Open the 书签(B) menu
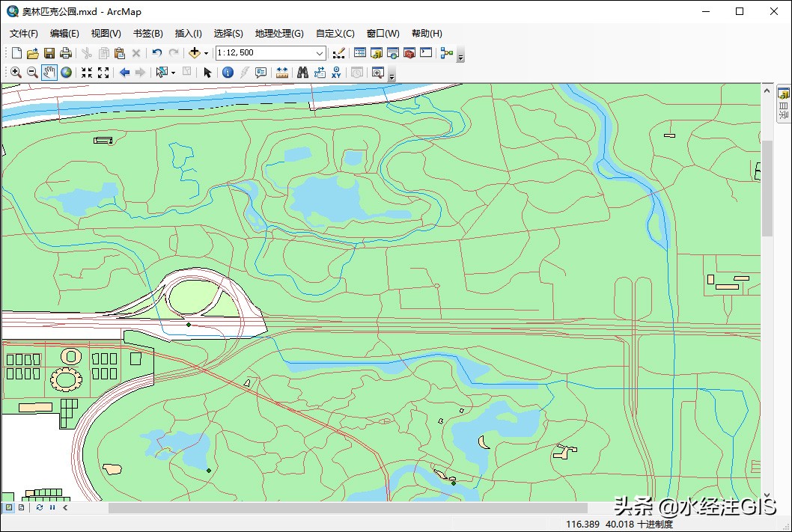 pos(147,33)
